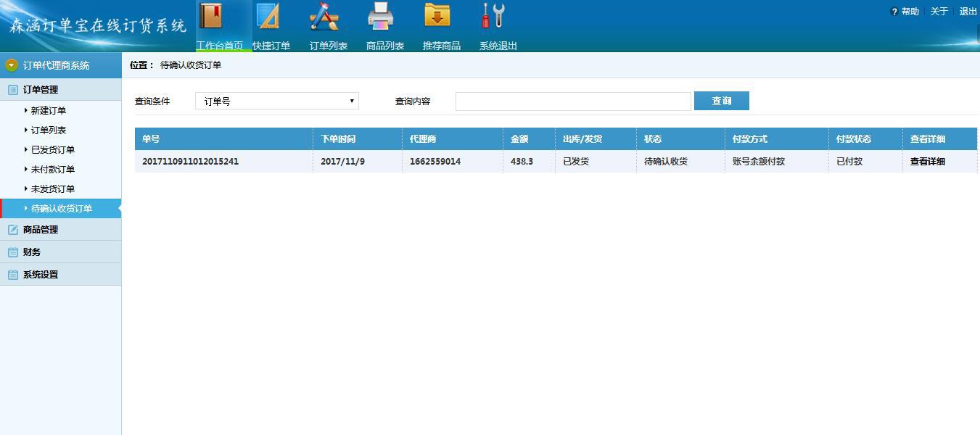Image resolution: width=980 pixels, height=435 pixels.
Task: Expand the 商品管理 sidebar section
Action: click(41, 229)
